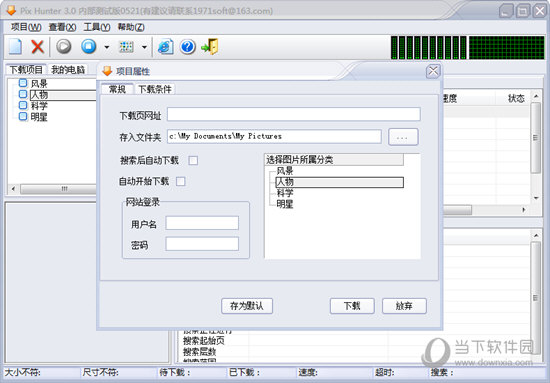Click the 下载页网址 input field
Viewport: 550px width, 383px height.
[294, 114]
